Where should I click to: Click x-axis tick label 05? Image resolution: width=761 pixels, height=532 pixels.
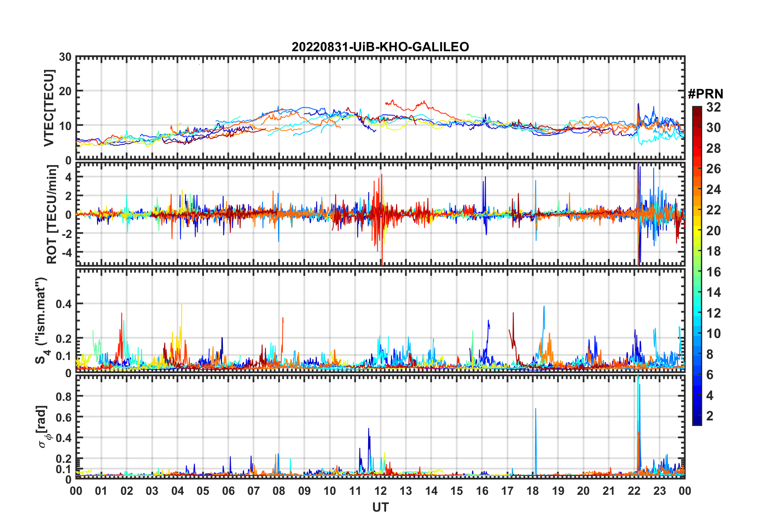coord(203,491)
